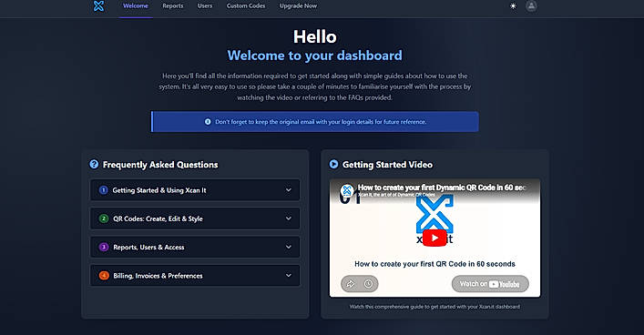Click Watch on YouTube button
644x335 pixels.
[490, 284]
